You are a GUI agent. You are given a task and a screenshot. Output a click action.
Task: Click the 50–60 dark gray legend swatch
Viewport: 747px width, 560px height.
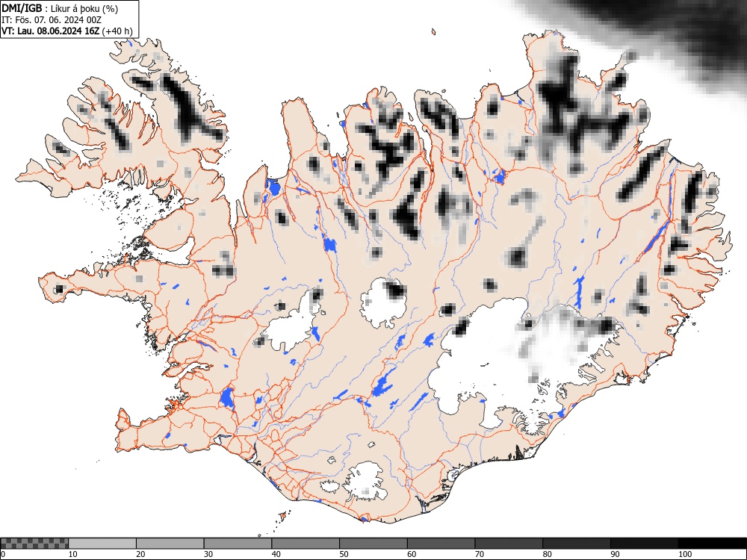point(373,544)
